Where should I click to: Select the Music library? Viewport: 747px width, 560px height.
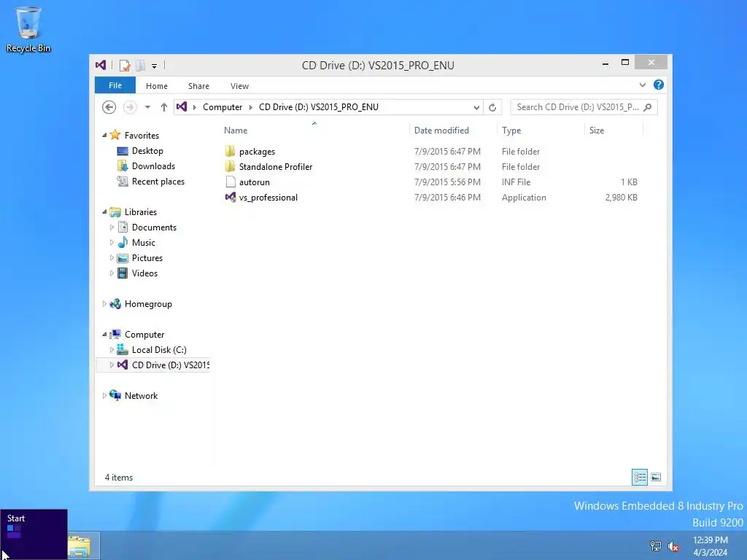[144, 243]
